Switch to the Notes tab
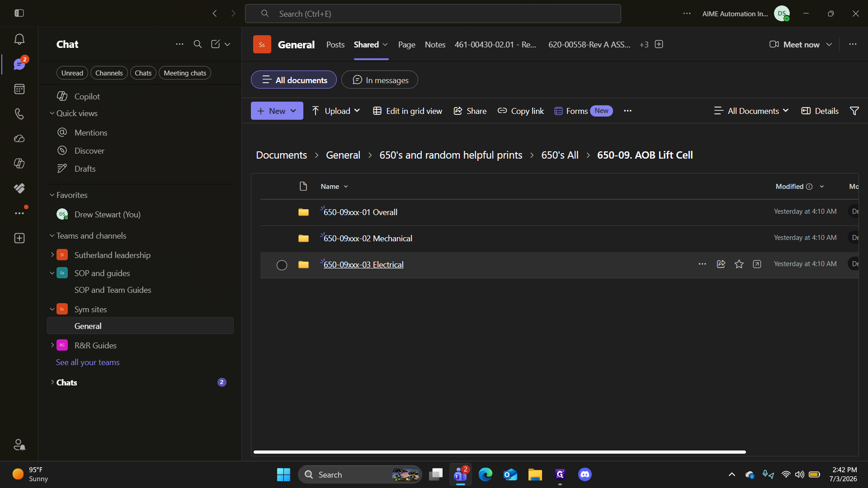 (x=435, y=44)
